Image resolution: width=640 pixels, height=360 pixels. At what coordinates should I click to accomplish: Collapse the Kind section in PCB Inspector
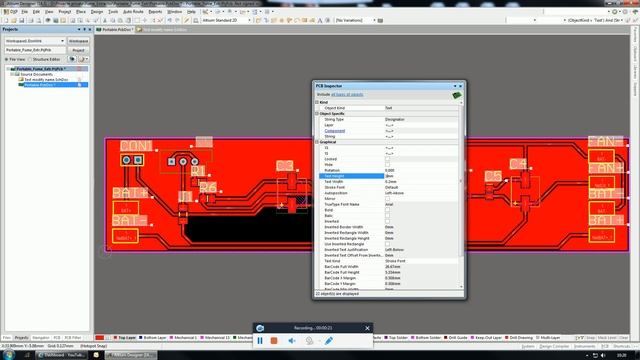pos(317,102)
